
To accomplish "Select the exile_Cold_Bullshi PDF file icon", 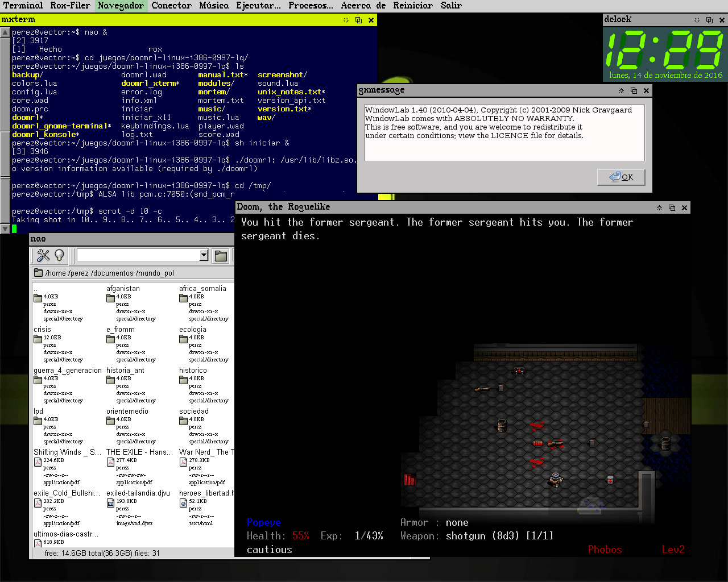I will [38, 503].
